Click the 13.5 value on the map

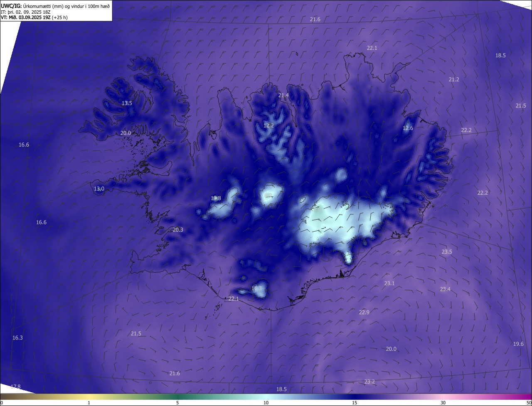[x=127, y=103]
